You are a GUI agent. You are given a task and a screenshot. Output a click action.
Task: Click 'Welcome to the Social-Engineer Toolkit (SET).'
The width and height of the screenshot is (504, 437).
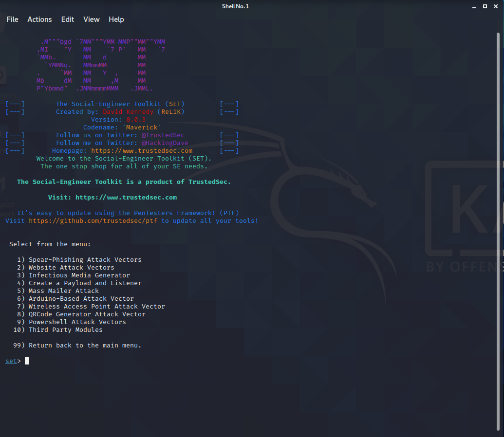(124, 159)
